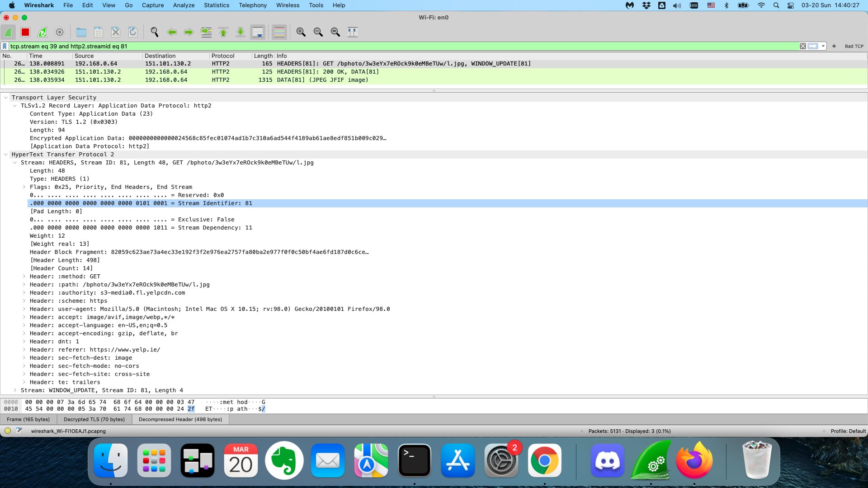Start capturing packets with the shark fin icon
The height and width of the screenshot is (488, 868).
pos(8,32)
